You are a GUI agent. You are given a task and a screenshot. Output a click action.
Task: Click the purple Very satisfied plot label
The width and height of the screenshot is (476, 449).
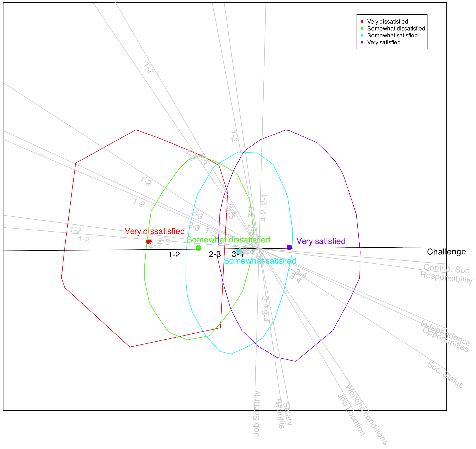[321, 241]
